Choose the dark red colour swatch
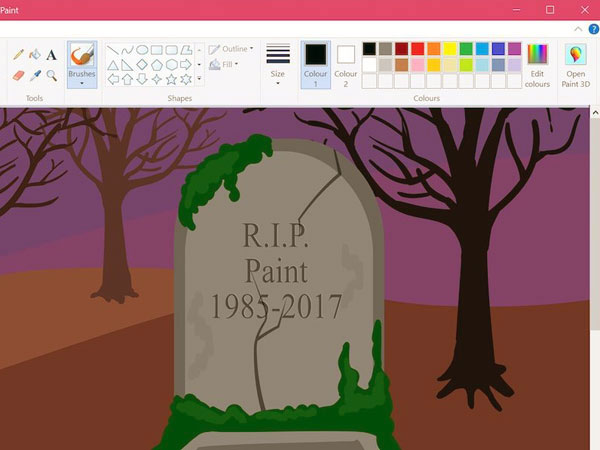Image resolution: width=600 pixels, height=450 pixels. pyautogui.click(x=401, y=49)
